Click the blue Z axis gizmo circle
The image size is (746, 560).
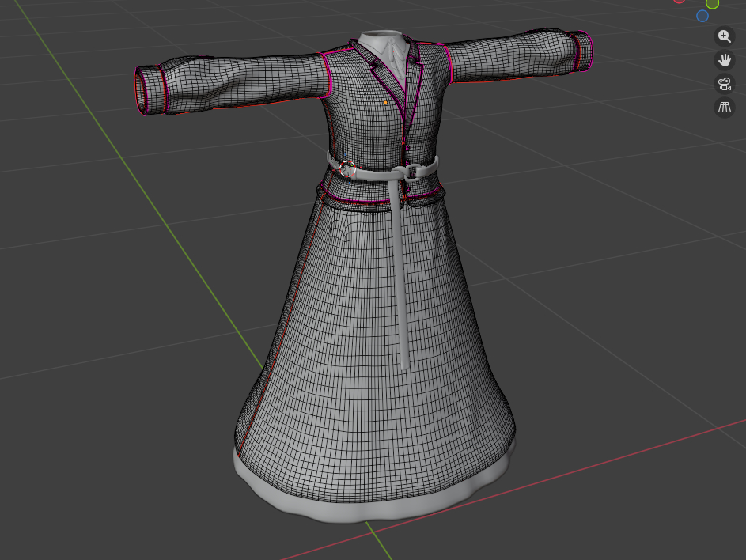pyautogui.click(x=702, y=16)
